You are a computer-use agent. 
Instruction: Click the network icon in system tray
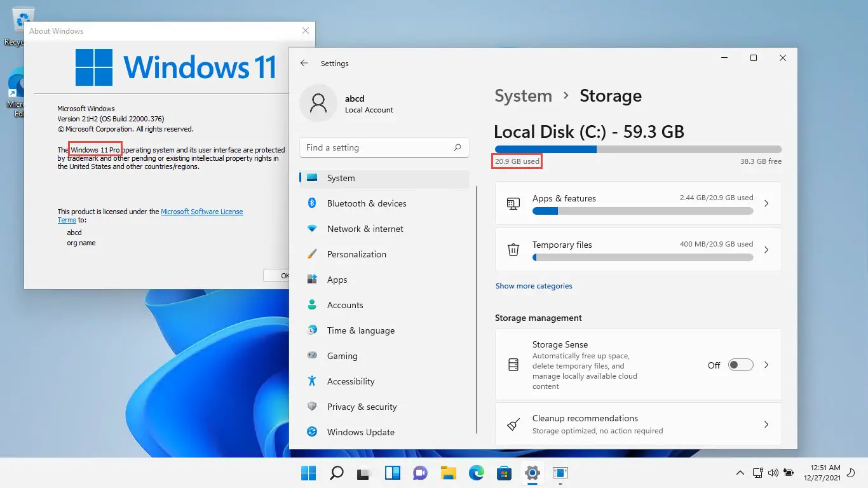click(757, 473)
